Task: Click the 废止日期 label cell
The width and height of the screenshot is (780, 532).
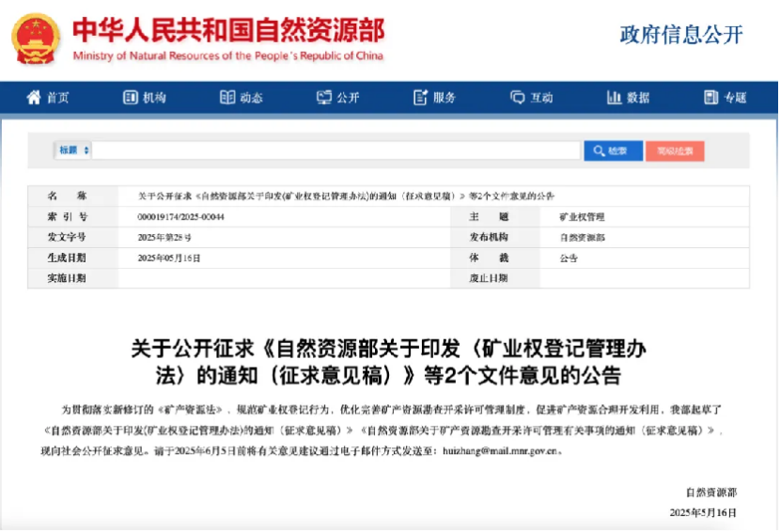Action: (x=494, y=278)
